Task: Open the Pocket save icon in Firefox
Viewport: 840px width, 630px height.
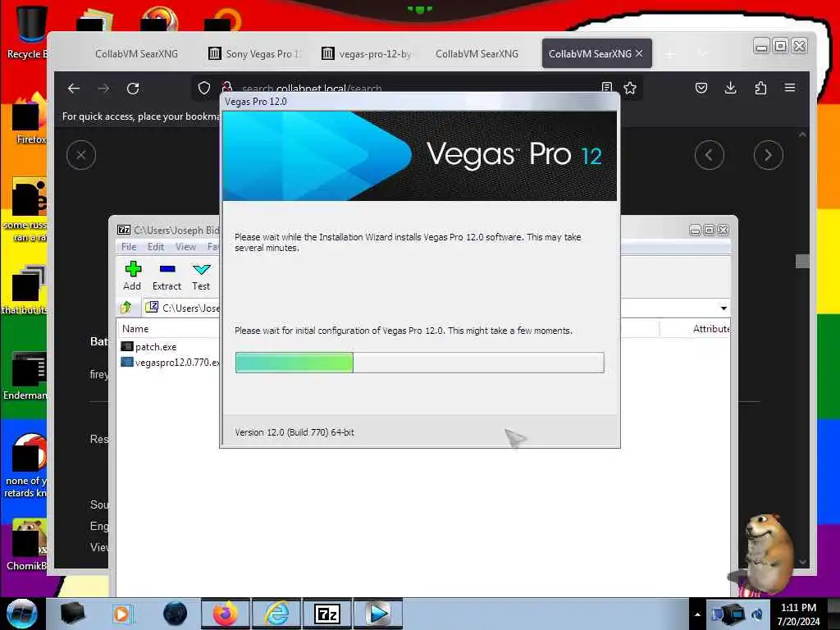Action: 701,88
